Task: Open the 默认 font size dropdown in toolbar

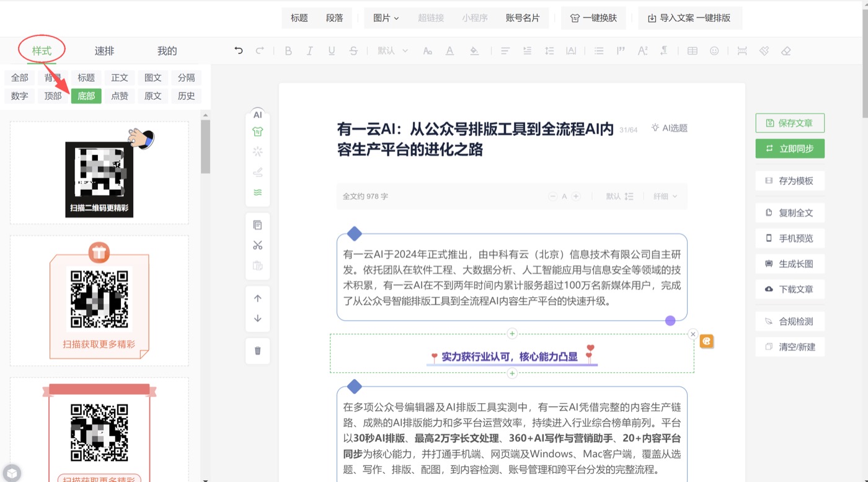Action: [x=392, y=51]
